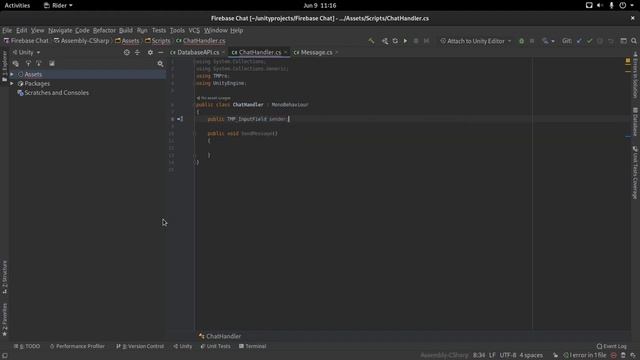Open the Help menu
This screenshot has height=360, width=640.
click(236, 30)
